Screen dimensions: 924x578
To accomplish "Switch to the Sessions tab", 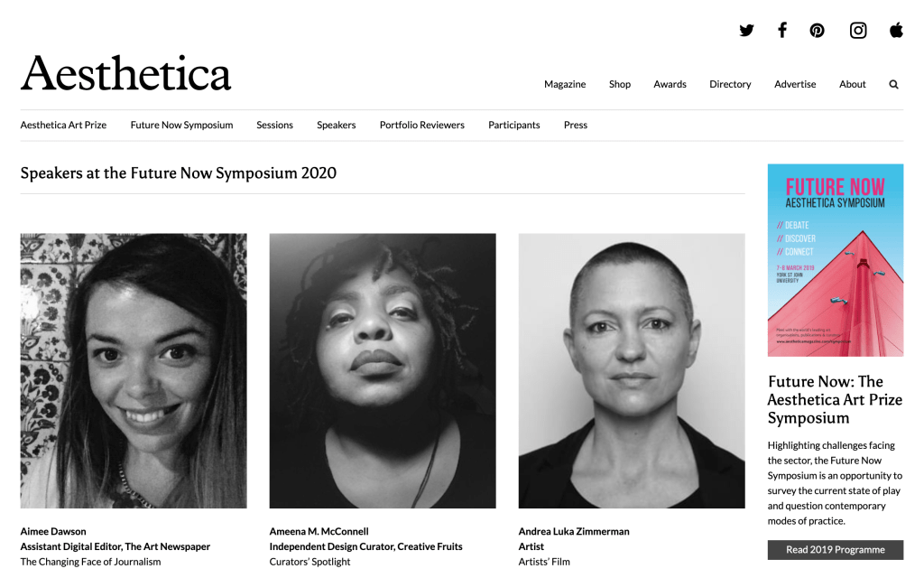I will pos(274,125).
